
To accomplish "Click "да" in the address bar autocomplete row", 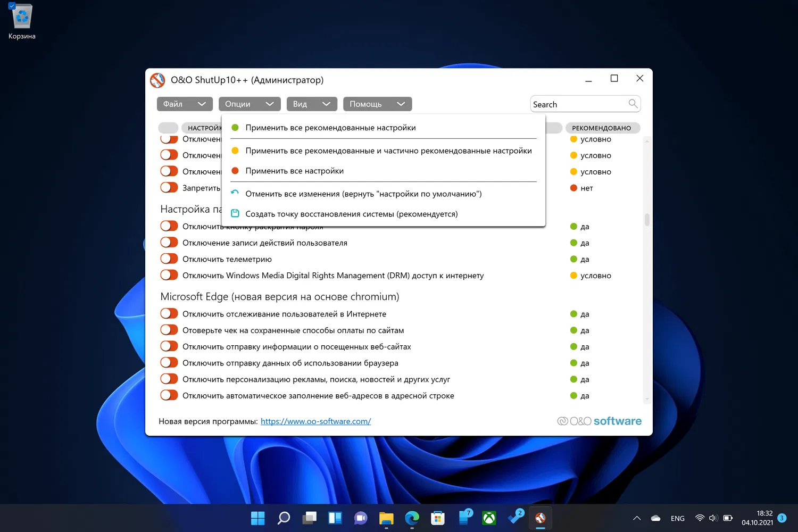I will (585, 396).
